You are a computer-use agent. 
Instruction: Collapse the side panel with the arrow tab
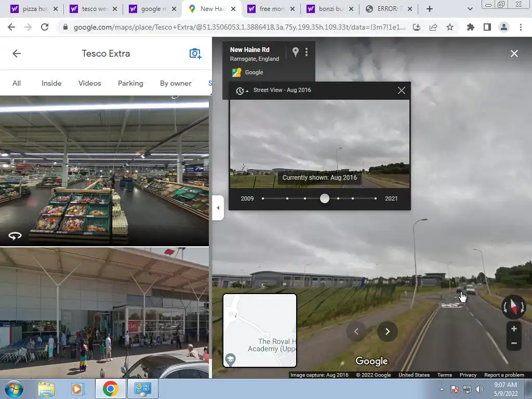(218, 208)
